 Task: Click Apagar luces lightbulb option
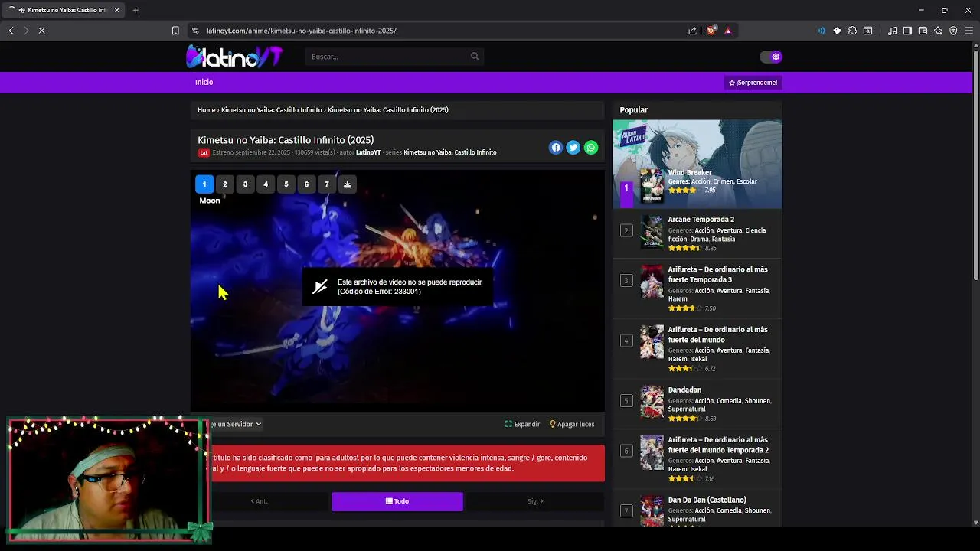572,424
